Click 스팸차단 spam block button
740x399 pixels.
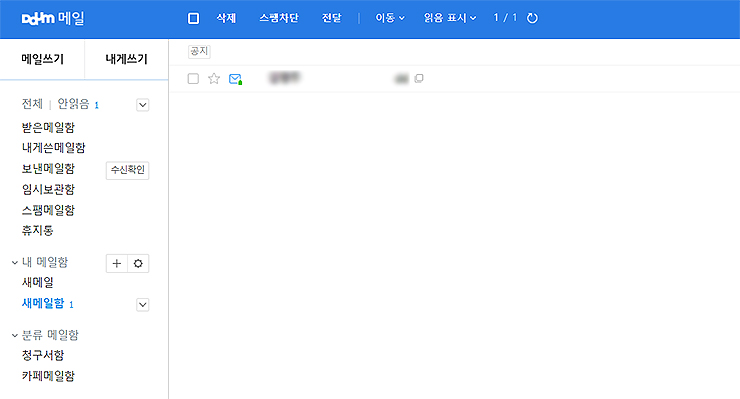(x=279, y=18)
